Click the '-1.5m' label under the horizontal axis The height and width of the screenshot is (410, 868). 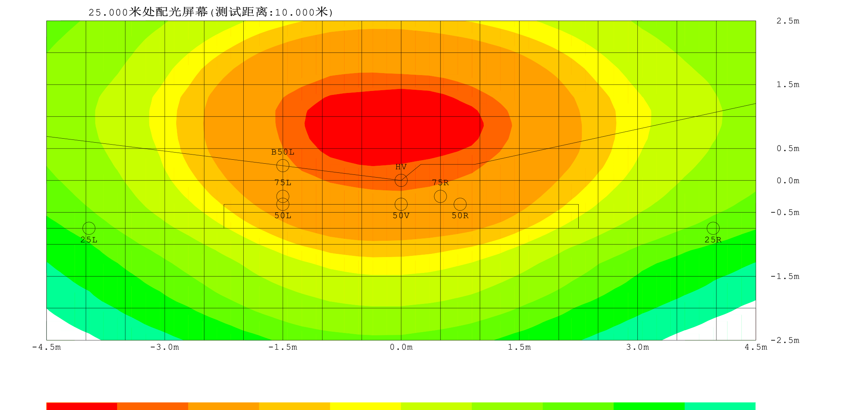(x=283, y=347)
